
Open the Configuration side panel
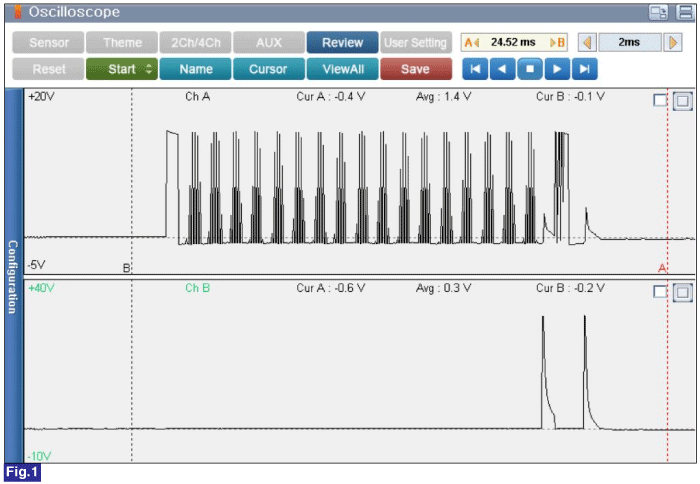(x=13, y=276)
